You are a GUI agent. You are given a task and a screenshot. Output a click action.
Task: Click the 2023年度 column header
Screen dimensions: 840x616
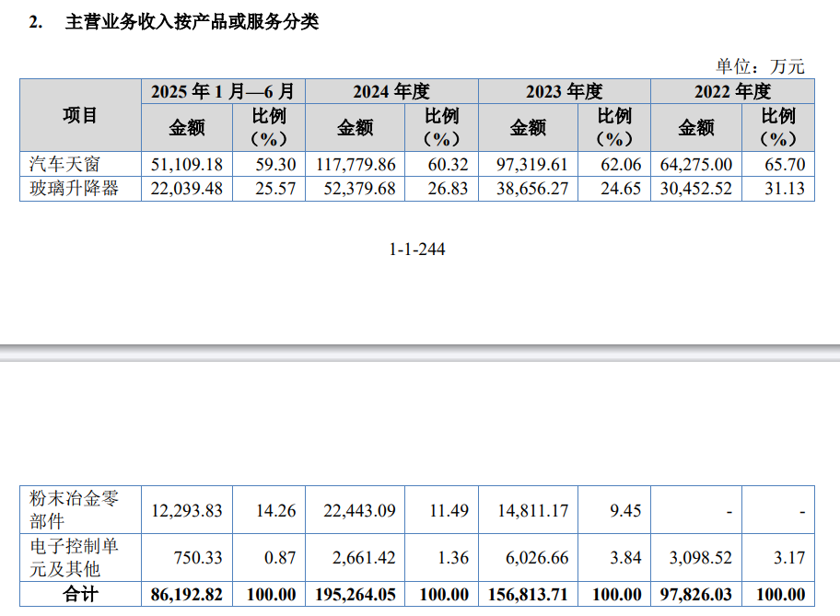564,91
